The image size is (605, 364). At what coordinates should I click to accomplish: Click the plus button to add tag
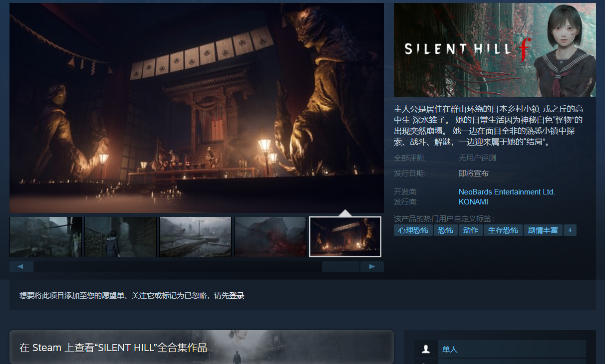tap(570, 230)
